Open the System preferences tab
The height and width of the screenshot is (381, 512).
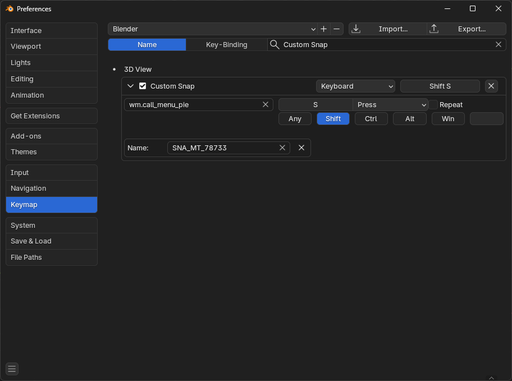pyautogui.click(x=52, y=225)
